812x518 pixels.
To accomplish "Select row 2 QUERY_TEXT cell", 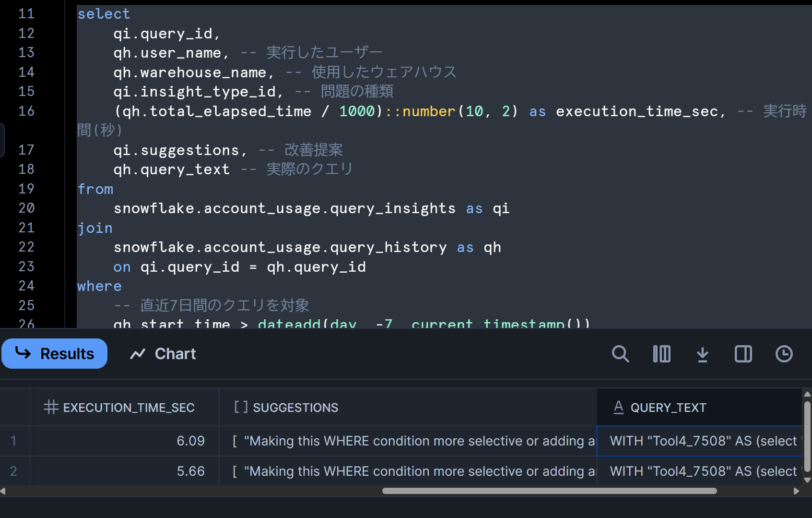I will point(700,471).
